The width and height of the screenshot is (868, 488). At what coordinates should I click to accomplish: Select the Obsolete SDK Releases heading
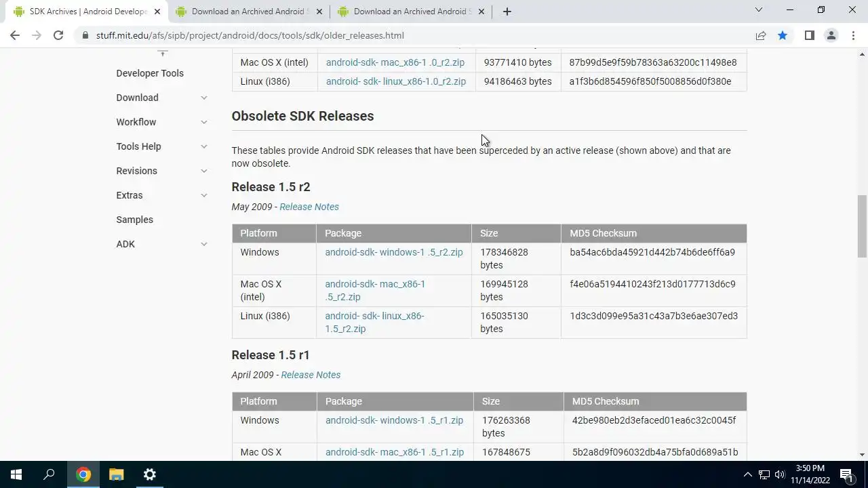click(302, 116)
